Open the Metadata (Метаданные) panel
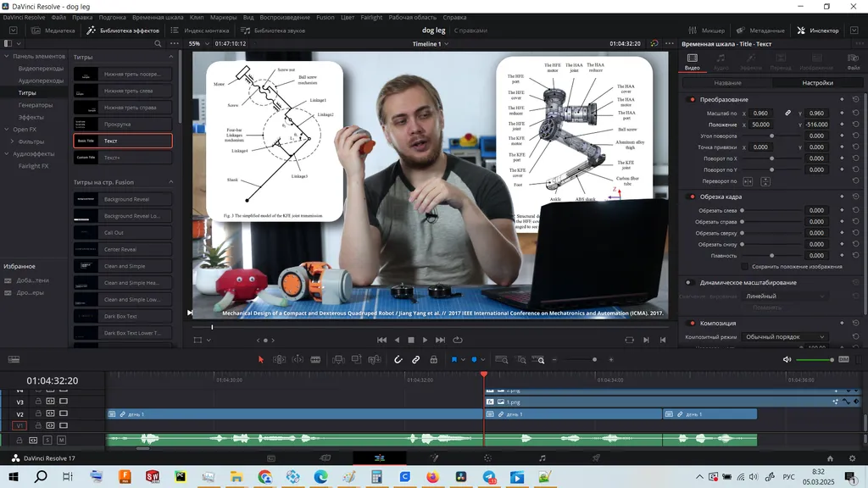Screen dimensions: 868x488 click(760, 30)
